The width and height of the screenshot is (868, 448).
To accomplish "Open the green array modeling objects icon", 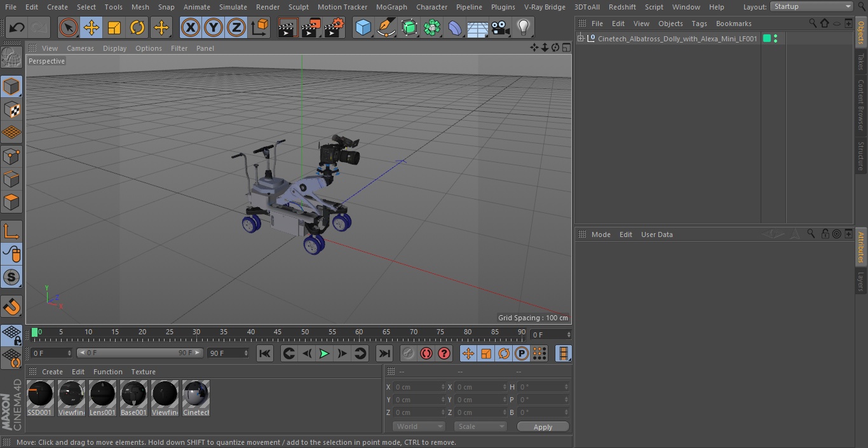I will point(432,27).
